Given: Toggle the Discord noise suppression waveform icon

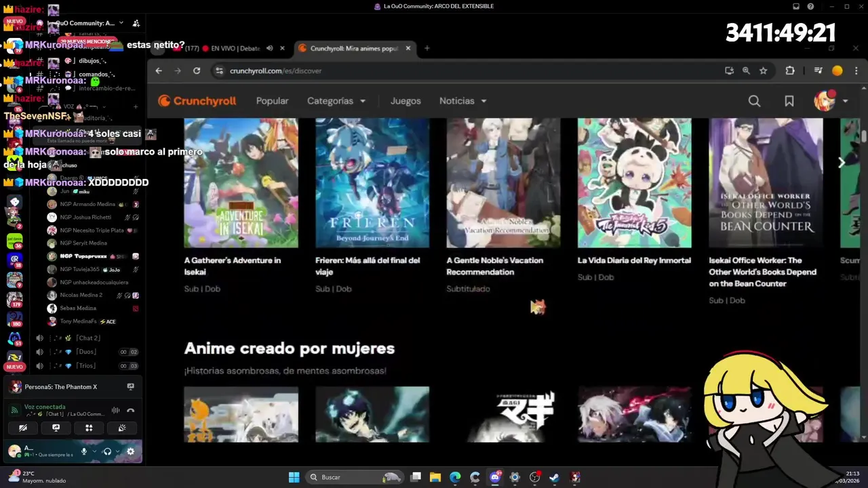Looking at the screenshot, I should click(x=115, y=410).
